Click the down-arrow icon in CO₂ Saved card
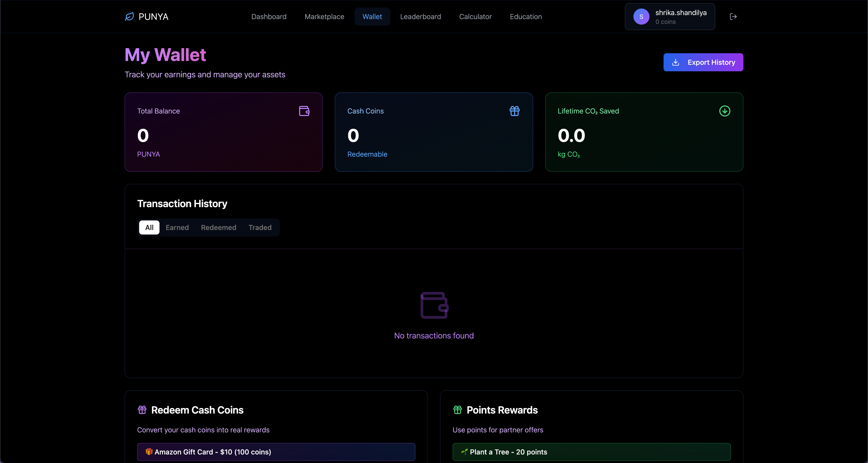 (724, 111)
